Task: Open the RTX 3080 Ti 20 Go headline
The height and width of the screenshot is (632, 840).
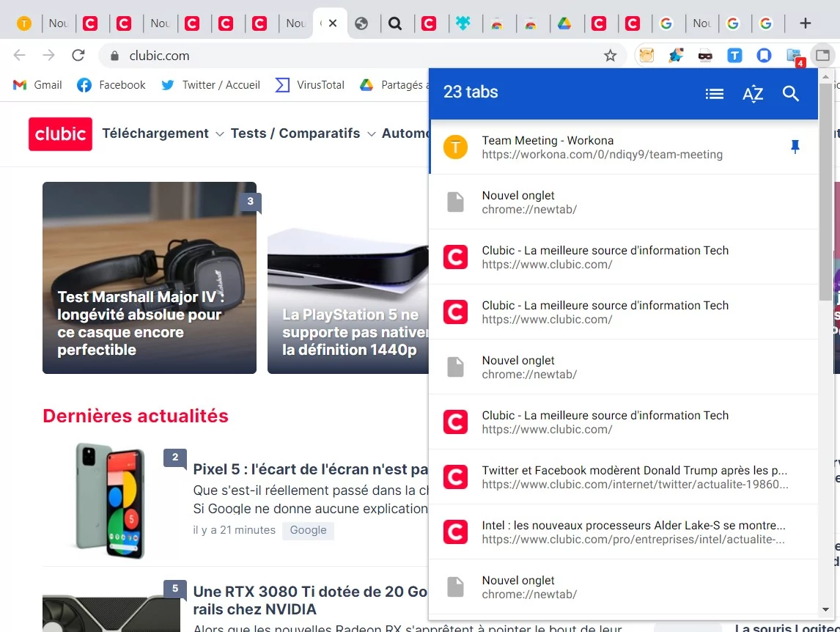Action: 310,600
